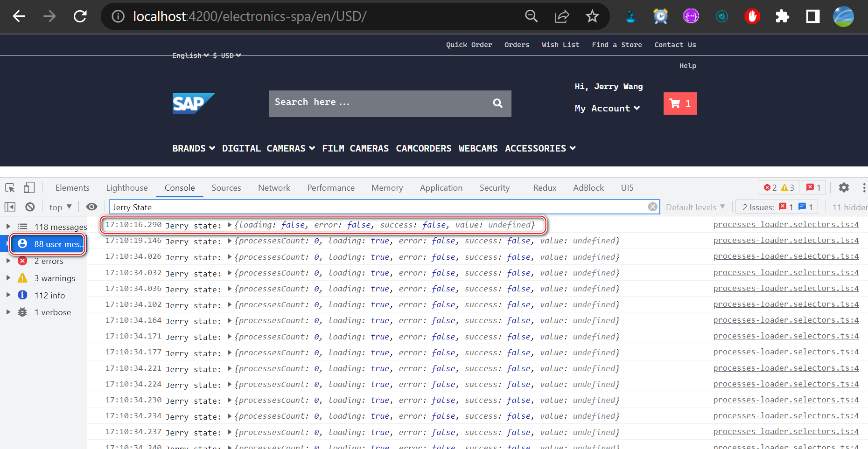This screenshot has width=868, height=449.
Task: Open the Help link
Action: pyautogui.click(x=687, y=66)
